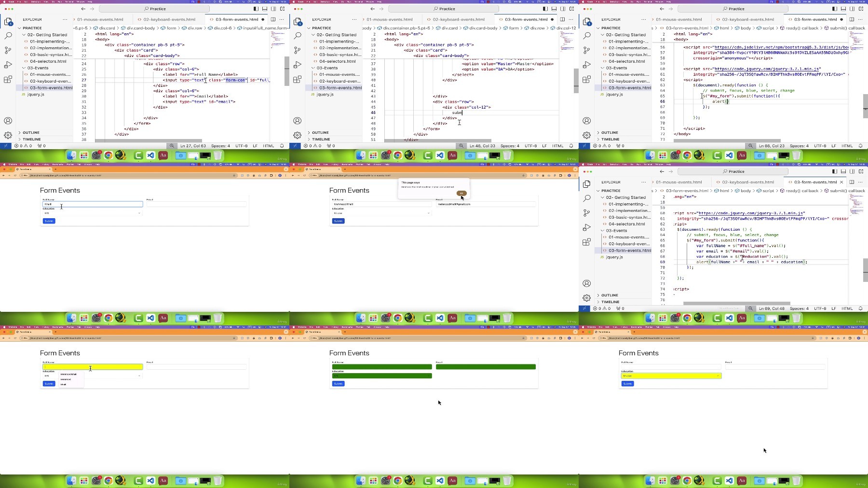
Task: Open Search in the Ln 27 VS Code window
Action: pyautogui.click(x=8, y=36)
